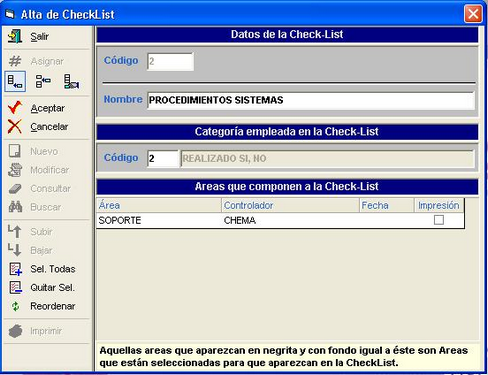
Task: Click the Consultar eraser-shaped icon
Action: pos(15,189)
